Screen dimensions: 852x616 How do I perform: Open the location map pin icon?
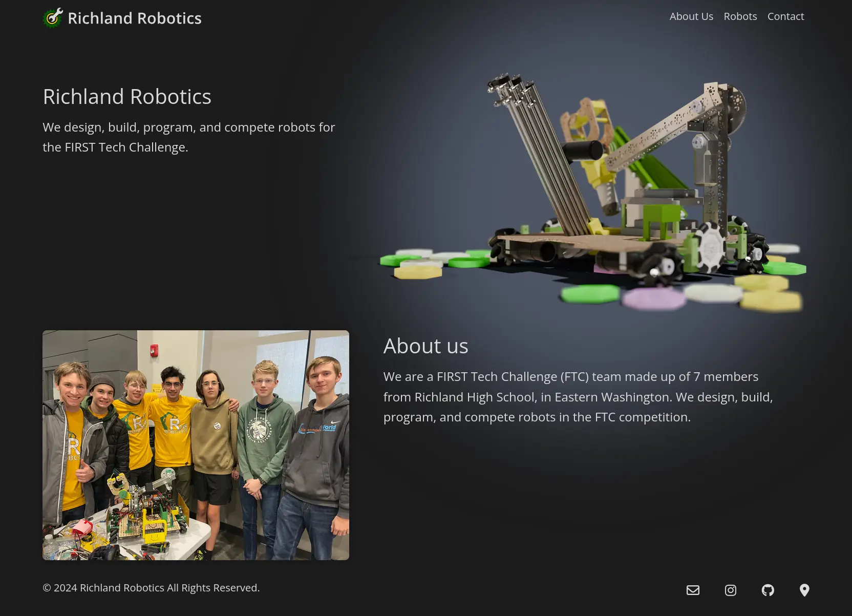tap(804, 590)
